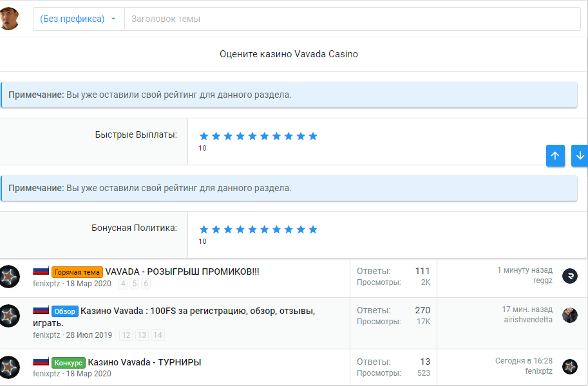Click the eighth star in Бонусная Политика rating

pos(289,230)
